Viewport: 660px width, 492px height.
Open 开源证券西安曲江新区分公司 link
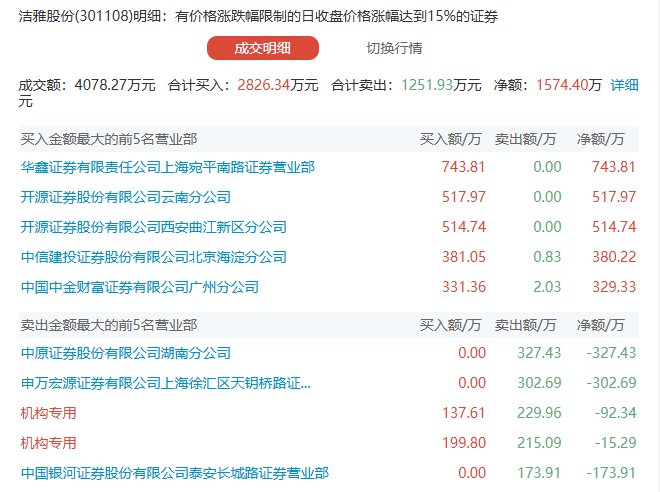coord(154,227)
